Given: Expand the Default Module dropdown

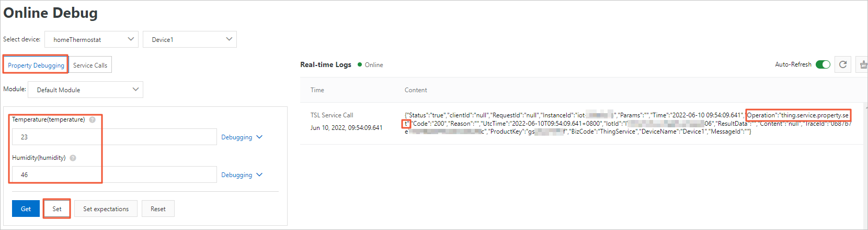Looking at the screenshot, I should [x=85, y=90].
